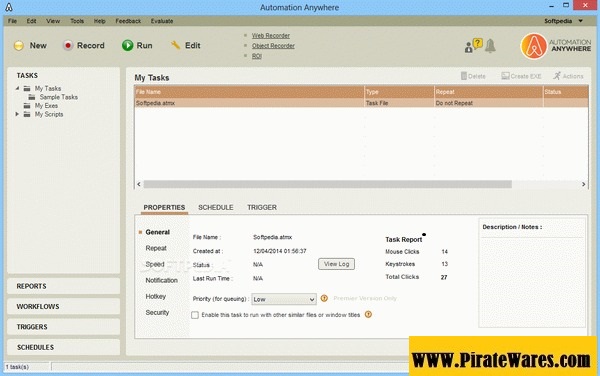The image size is (600, 376).
Task: Sort by Type column header
Action: click(x=399, y=92)
